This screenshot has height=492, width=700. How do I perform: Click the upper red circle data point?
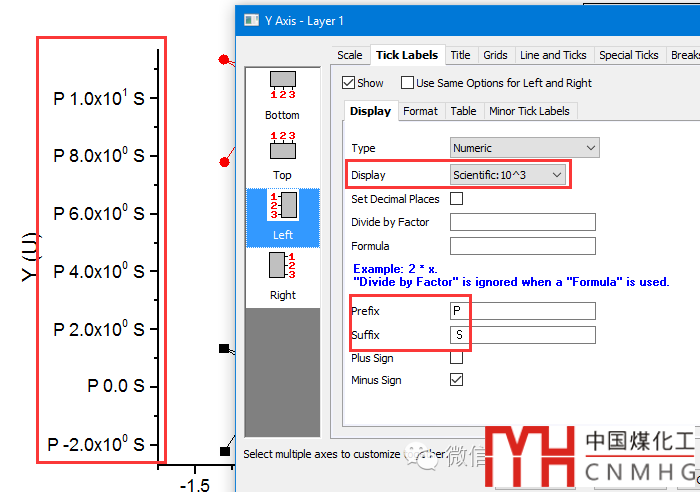224,59
